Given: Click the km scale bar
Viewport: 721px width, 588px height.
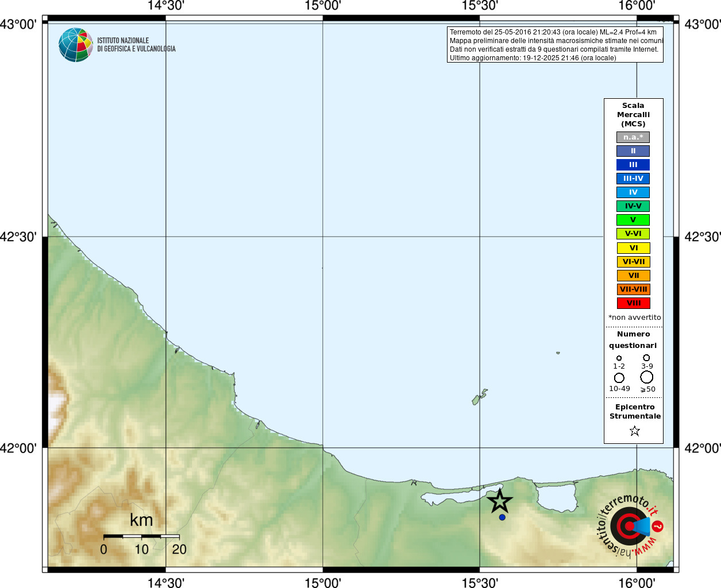Looking at the screenshot, I should pos(141,536).
